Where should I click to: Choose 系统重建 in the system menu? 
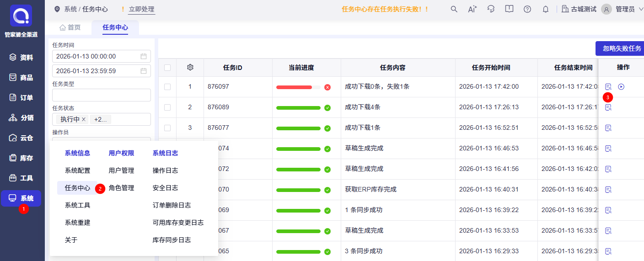[77, 223]
